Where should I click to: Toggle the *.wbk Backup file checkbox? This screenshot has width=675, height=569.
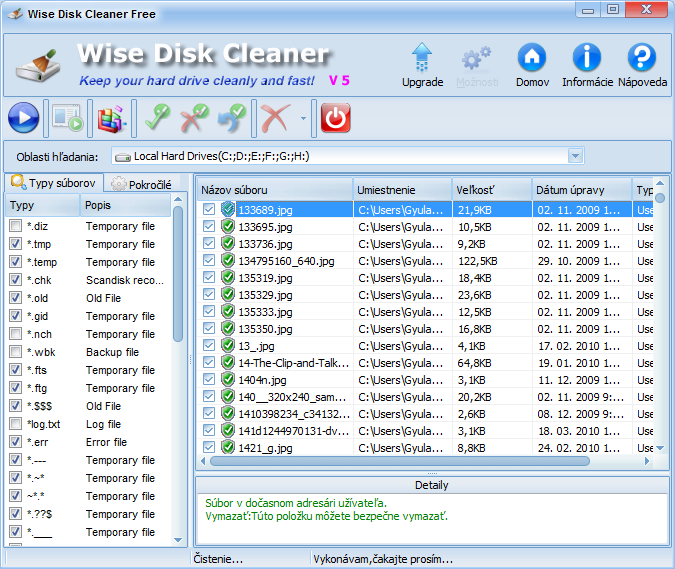15,352
